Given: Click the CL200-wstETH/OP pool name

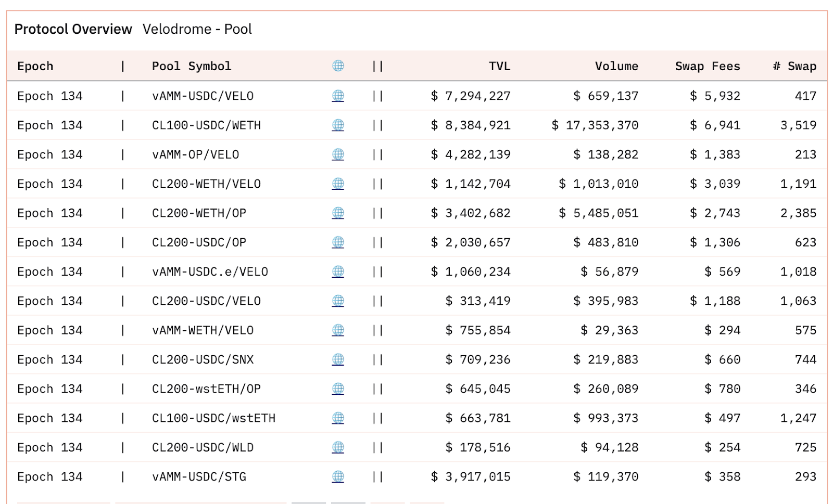Looking at the screenshot, I should pos(206,389).
